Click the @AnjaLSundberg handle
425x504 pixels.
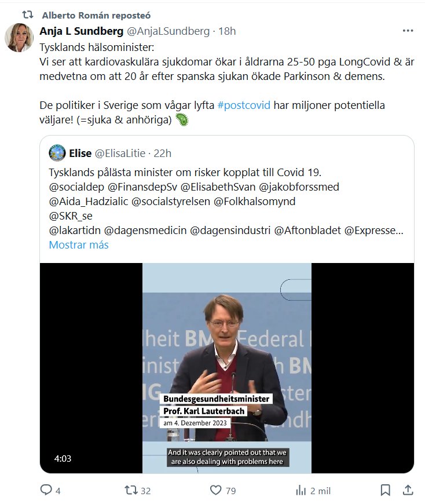(x=168, y=31)
